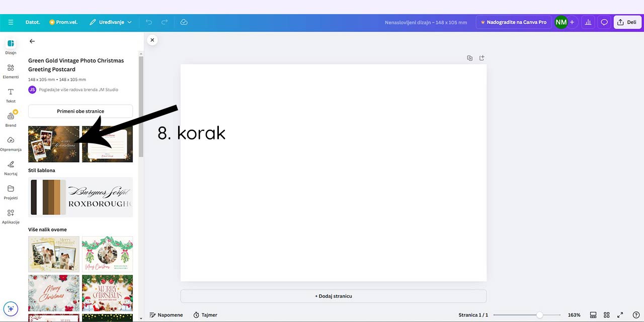This screenshot has height=322, width=644.
Task: Open the Projekti panel
Action: coord(11,191)
